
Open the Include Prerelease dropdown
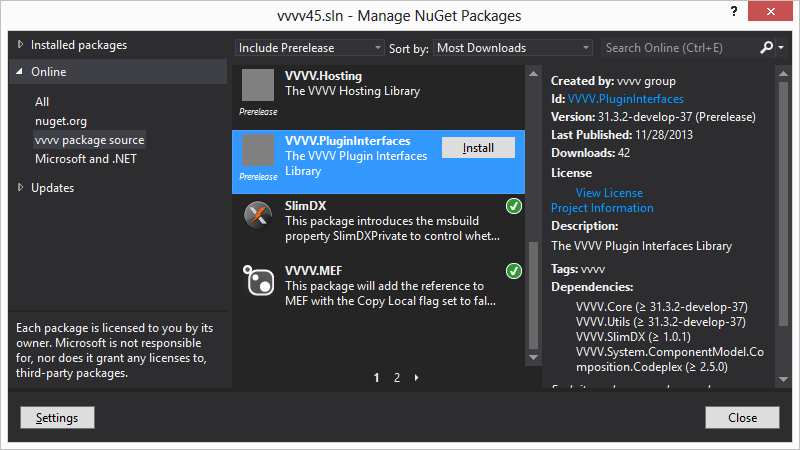309,48
